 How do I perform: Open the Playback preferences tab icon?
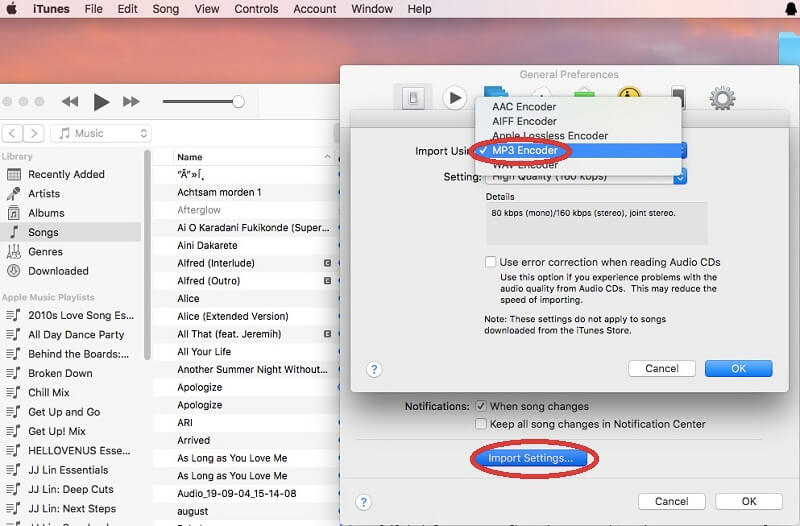pos(454,97)
